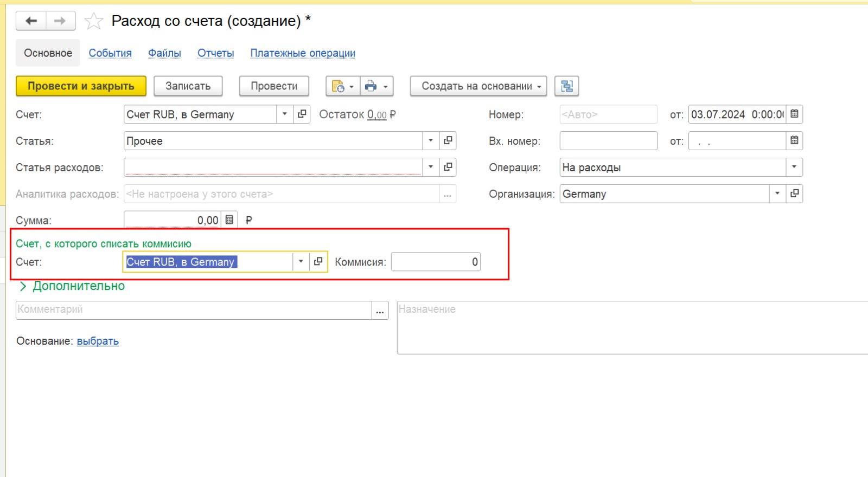Image resolution: width=868 pixels, height=477 pixels.
Task: Open the Статья Прочее item form
Action: [448, 141]
